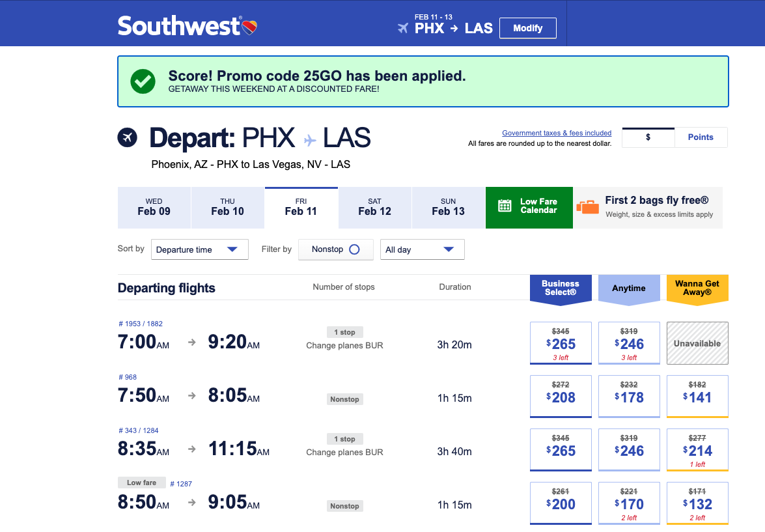Click the arrow between 7:50AM and 8:05AM
Image resolution: width=765 pixels, height=532 pixels.
point(192,395)
